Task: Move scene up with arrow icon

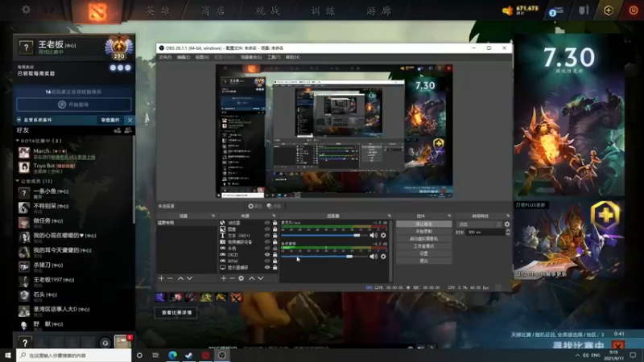Action: coord(180,278)
